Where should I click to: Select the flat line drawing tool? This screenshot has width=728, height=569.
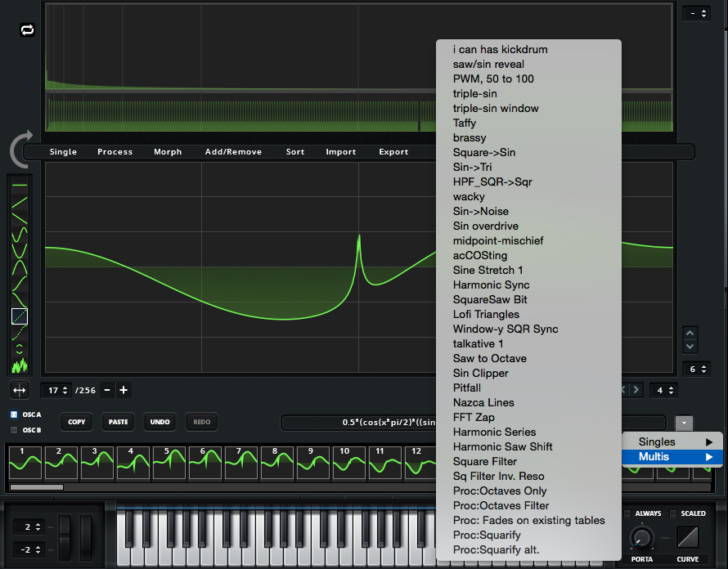[19, 184]
